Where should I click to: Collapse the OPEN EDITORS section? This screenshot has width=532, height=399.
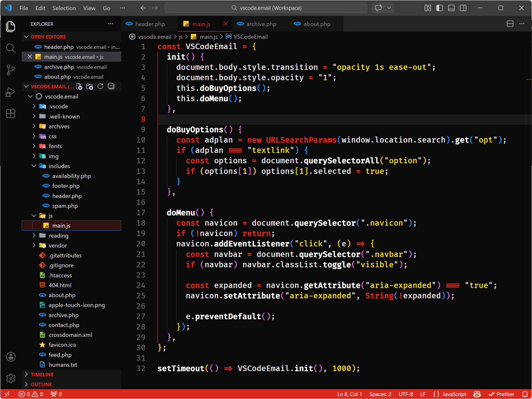pyautogui.click(x=26, y=37)
